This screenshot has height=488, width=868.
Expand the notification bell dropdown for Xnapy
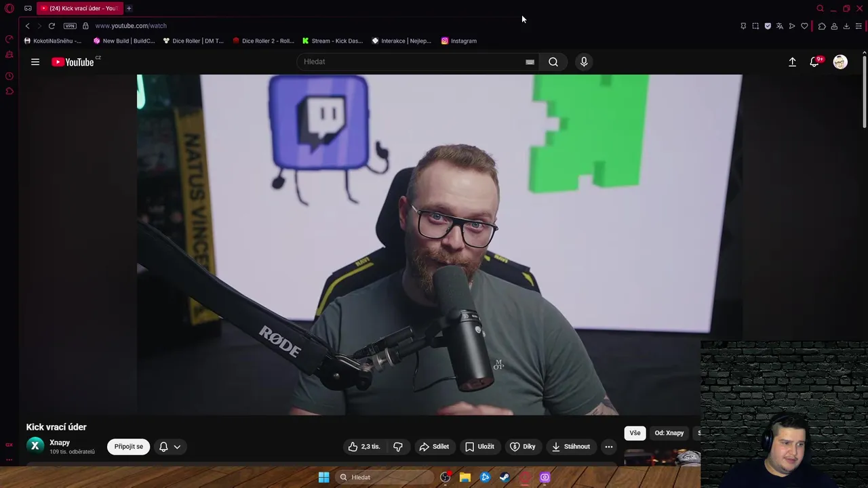[170, 447]
